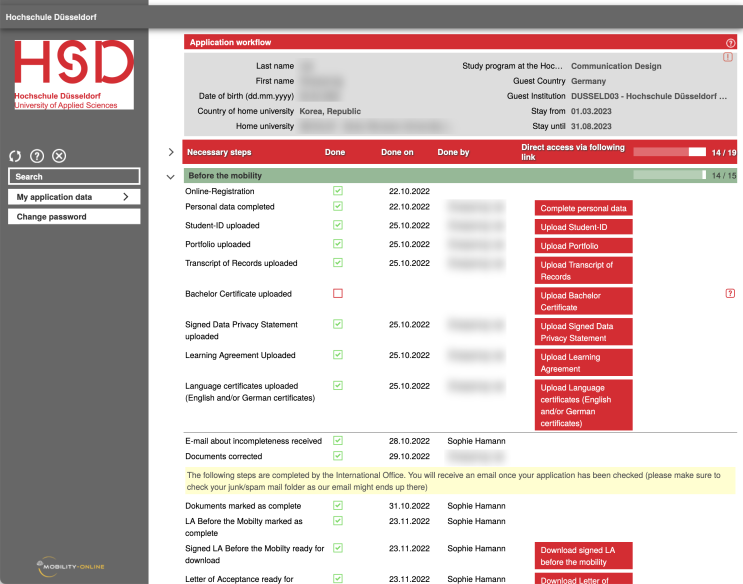Click the Done on column header

[x=397, y=152]
